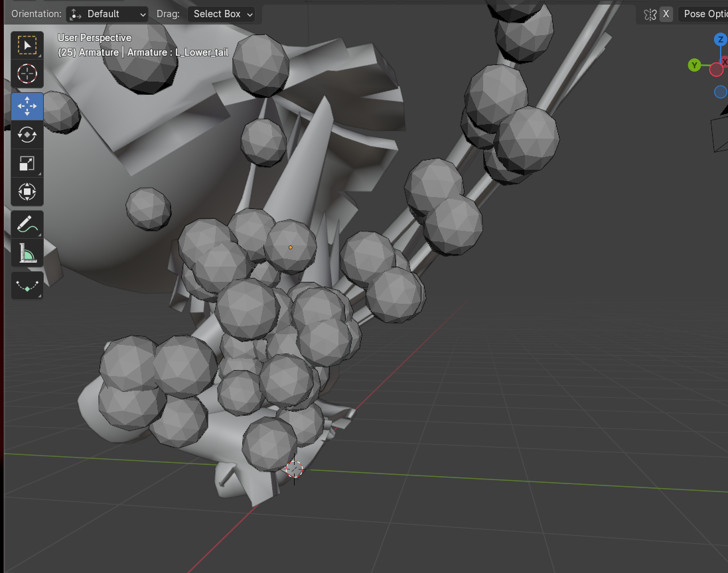This screenshot has height=573, width=728.
Task: Click the orange bone joint dot
Action: 291,247
